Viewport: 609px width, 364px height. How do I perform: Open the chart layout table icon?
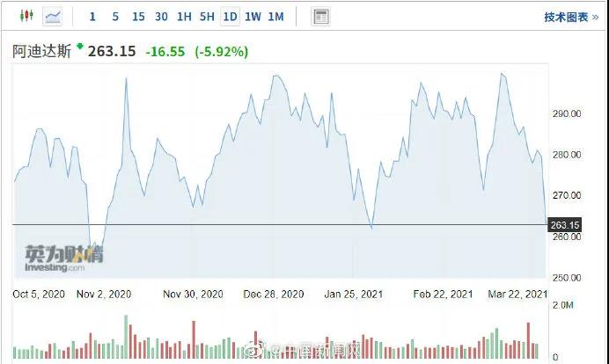click(321, 17)
